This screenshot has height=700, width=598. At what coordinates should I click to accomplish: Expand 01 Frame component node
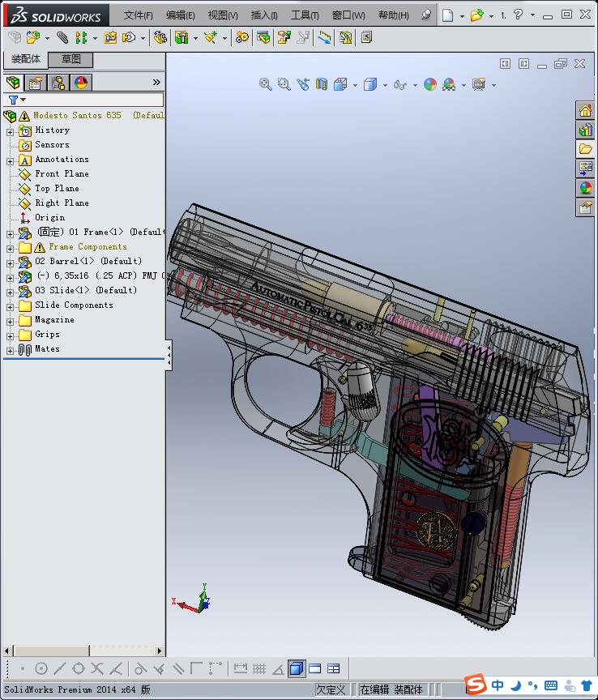pyautogui.click(x=11, y=234)
